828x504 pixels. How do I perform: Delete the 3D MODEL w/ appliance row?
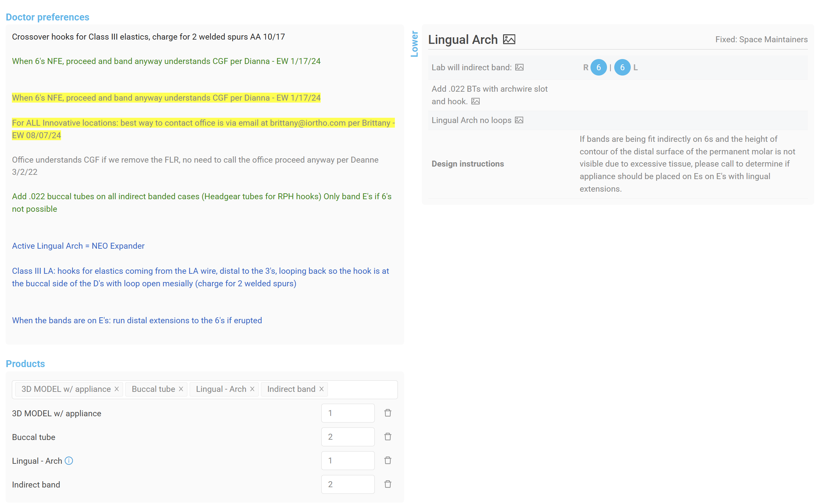(388, 413)
